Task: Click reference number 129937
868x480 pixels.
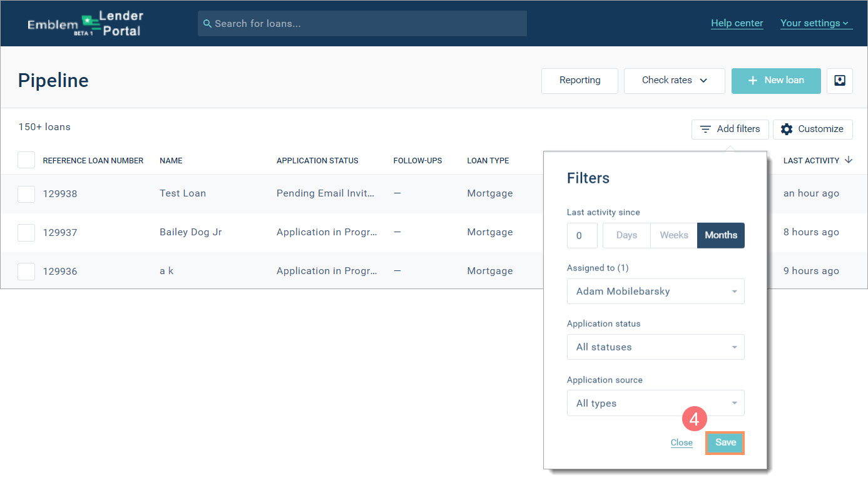Action: pos(60,233)
